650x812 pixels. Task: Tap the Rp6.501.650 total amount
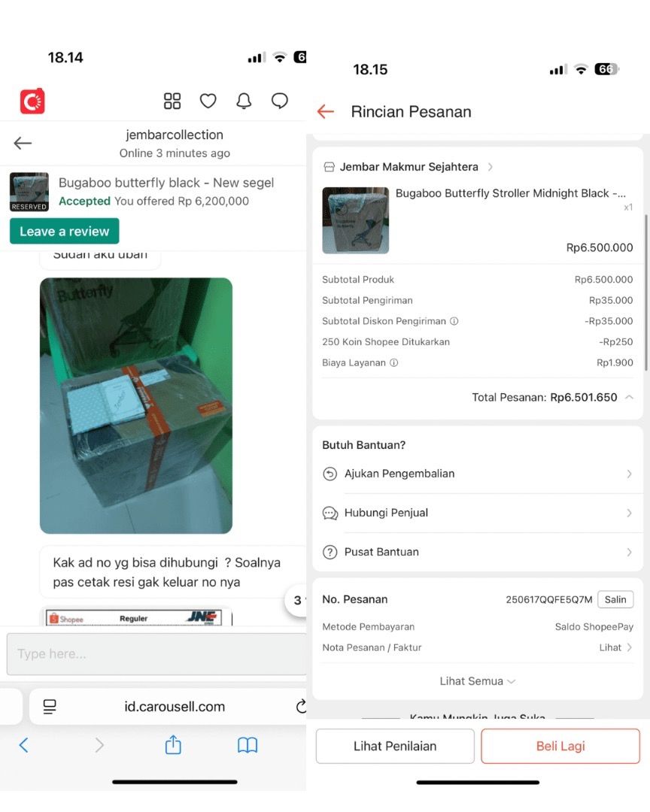[584, 397]
